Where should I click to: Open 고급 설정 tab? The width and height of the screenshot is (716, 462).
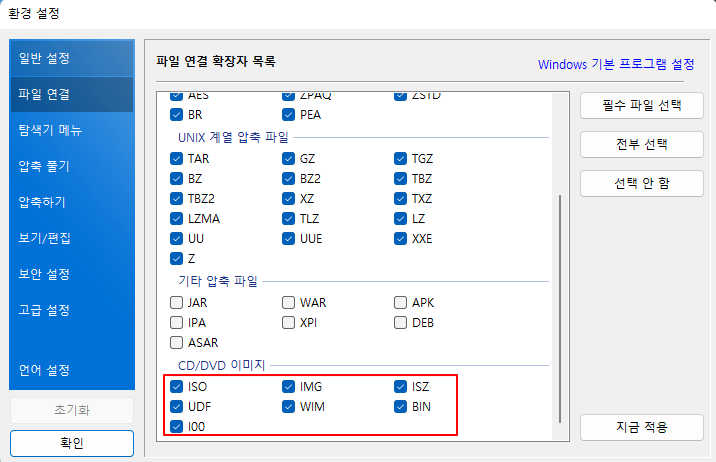(72, 310)
